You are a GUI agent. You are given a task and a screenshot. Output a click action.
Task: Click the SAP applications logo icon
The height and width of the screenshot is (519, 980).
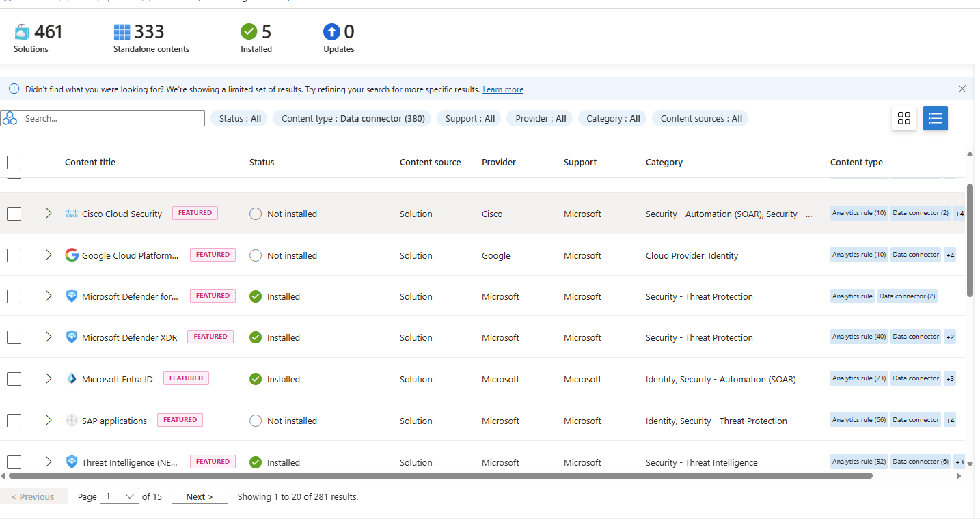72,420
